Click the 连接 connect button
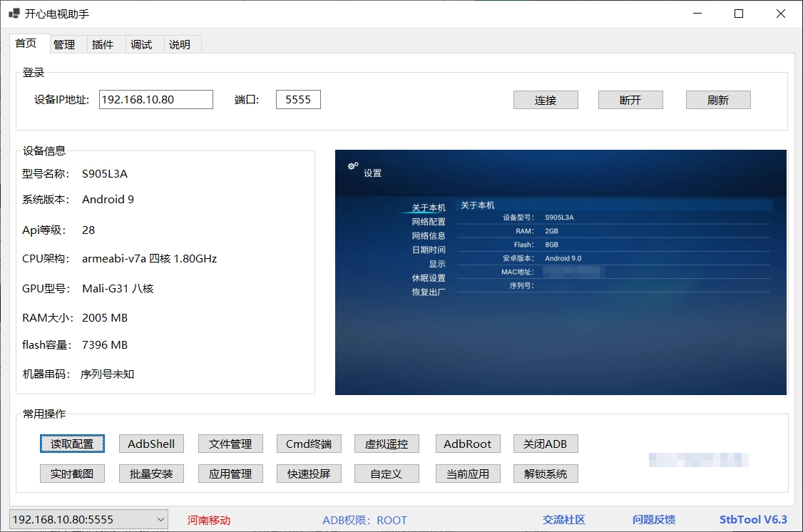The height and width of the screenshot is (532, 803). (x=546, y=100)
